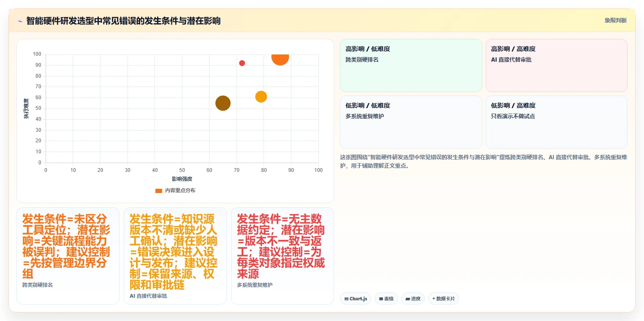
Task: Click the lightning icon beside the title
Action: click(20, 21)
